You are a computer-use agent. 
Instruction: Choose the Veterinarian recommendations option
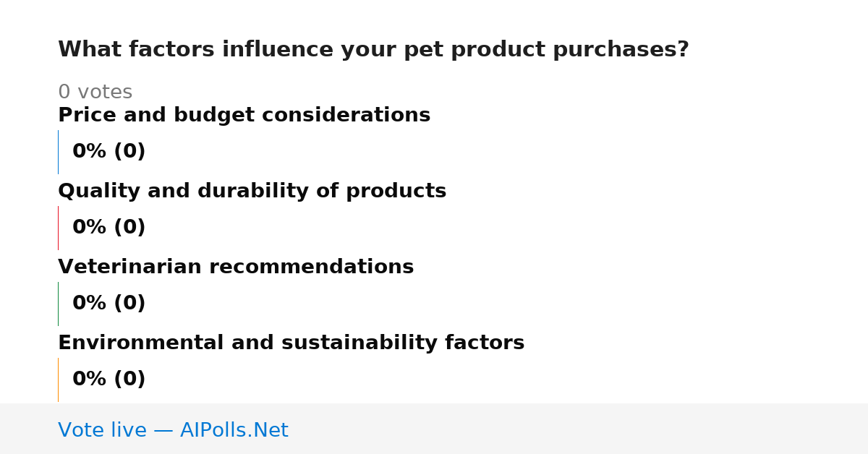coord(236,267)
